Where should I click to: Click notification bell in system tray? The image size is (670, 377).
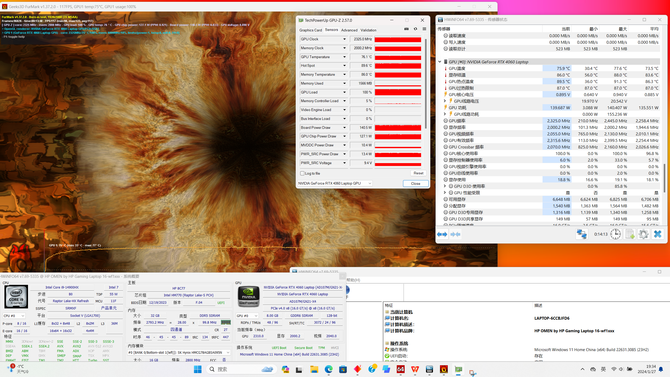pos(661,369)
